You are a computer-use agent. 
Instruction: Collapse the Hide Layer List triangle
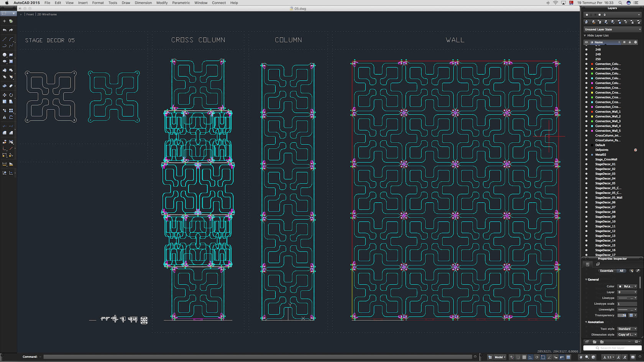(585, 36)
